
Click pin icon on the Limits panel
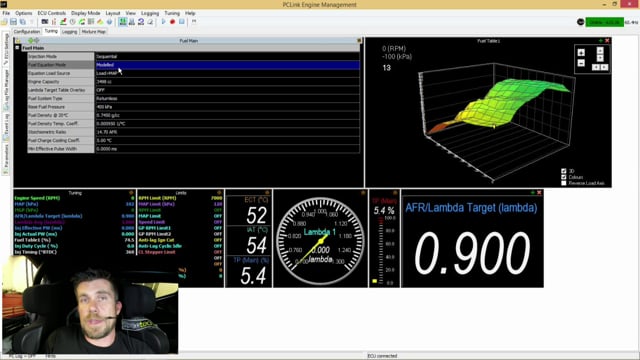[219, 192]
